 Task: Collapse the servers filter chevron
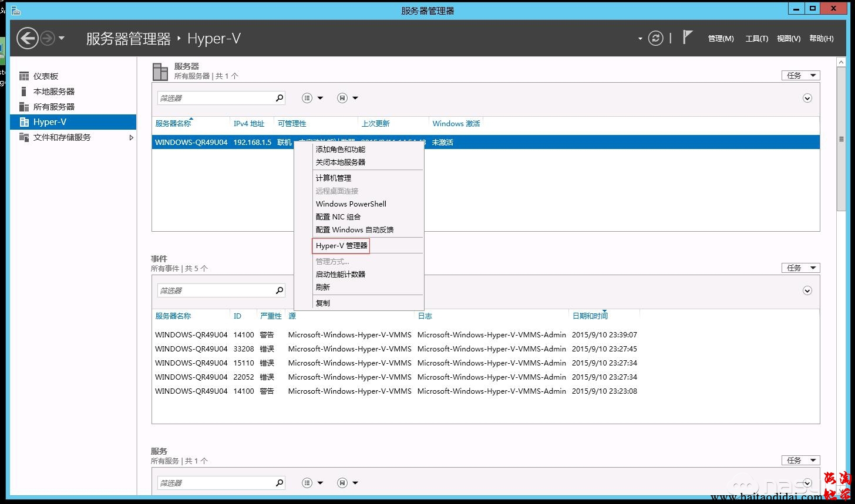(x=807, y=98)
